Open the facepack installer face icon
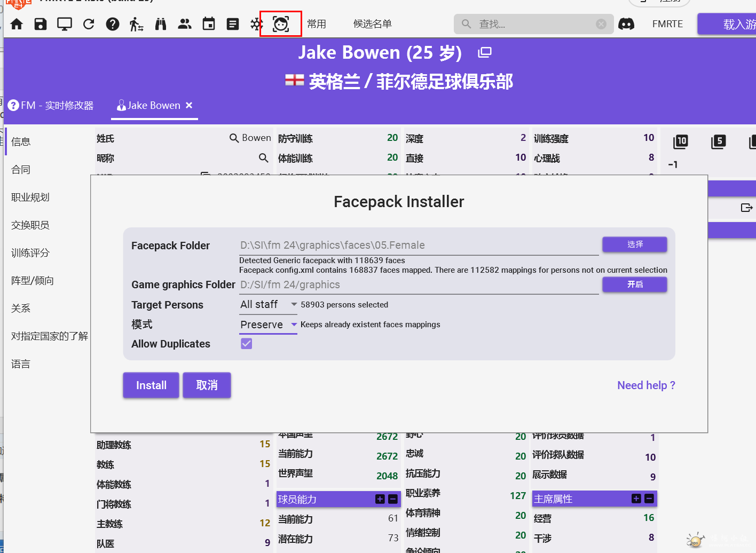This screenshot has height=553, width=756. pyautogui.click(x=281, y=24)
